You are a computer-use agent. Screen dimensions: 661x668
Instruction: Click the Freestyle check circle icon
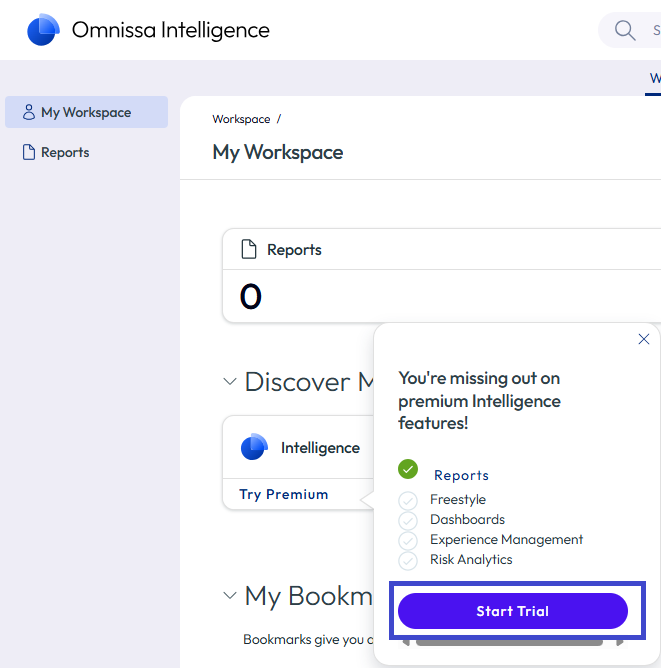click(408, 501)
